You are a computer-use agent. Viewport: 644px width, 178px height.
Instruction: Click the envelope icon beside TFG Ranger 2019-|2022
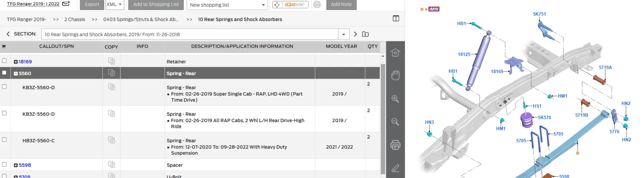[66, 4]
